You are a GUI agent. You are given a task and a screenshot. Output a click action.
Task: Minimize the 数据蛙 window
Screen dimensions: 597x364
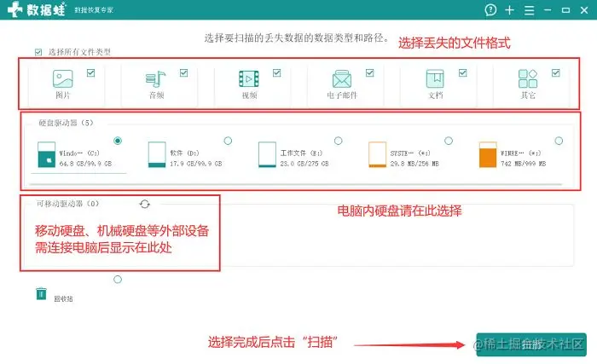(x=548, y=10)
